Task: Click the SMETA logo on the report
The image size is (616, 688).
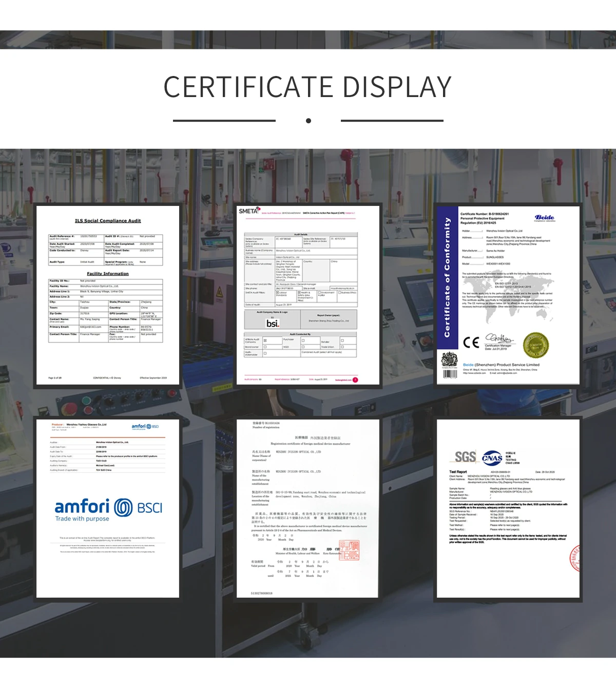Action: tap(249, 211)
